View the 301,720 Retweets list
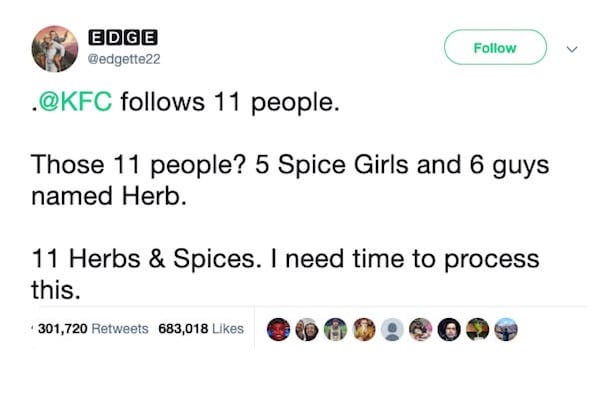Image resolution: width=600 pixels, height=396 pixels. point(93,329)
